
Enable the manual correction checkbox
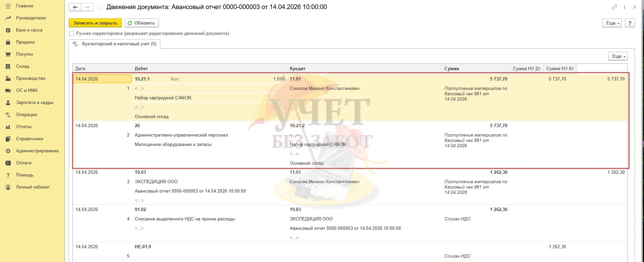pos(71,34)
